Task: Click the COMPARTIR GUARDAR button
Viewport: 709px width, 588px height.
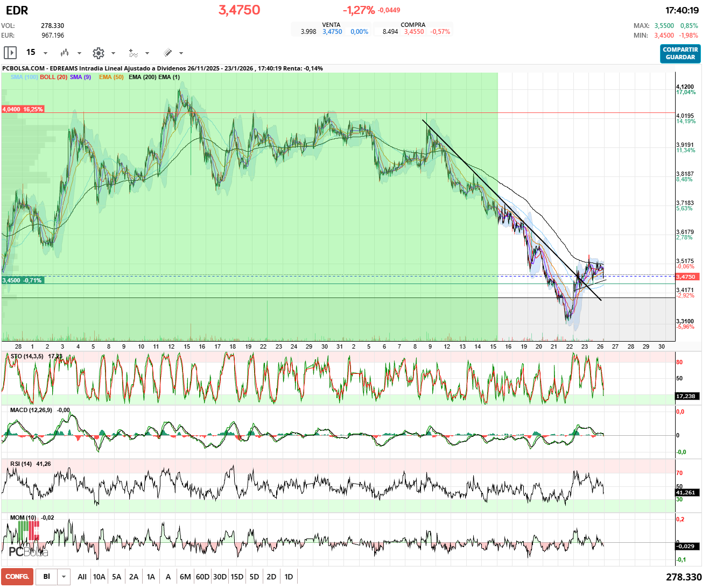Action: click(x=680, y=53)
